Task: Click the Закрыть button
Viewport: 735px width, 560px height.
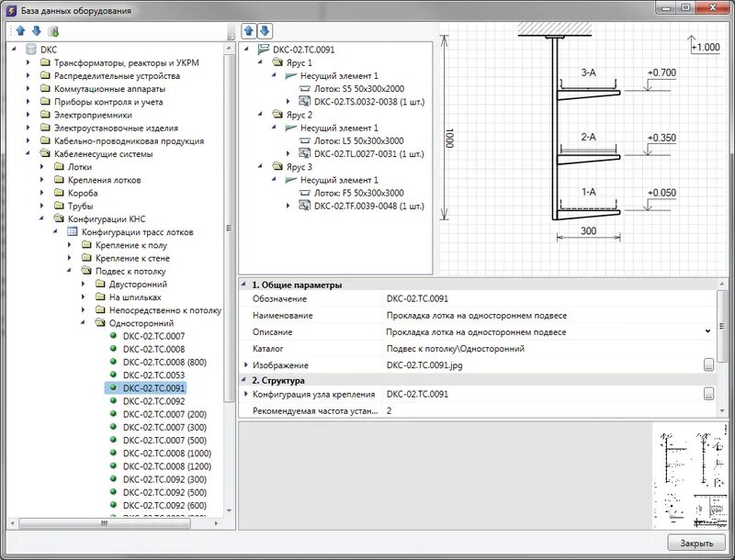Action: [696, 543]
